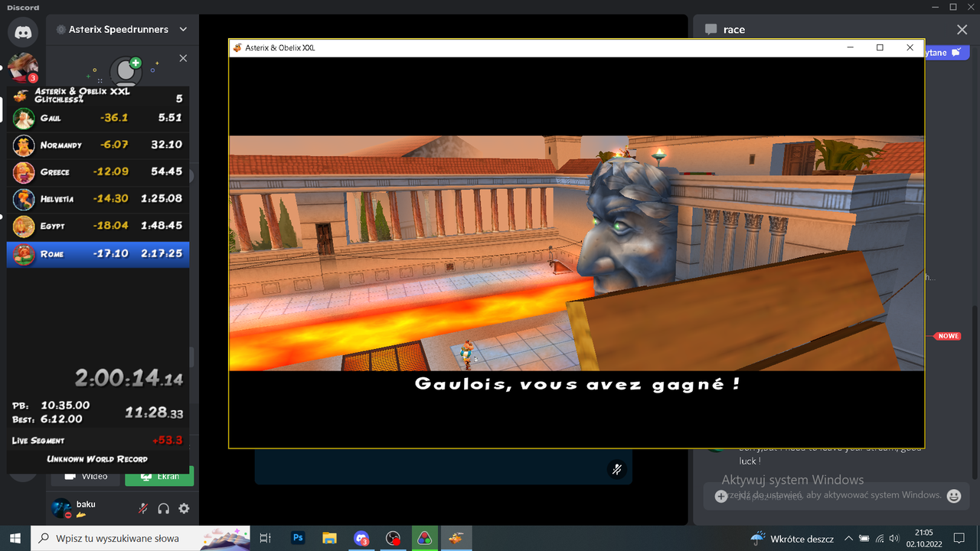Click the Egypt character icon in splits

(24, 227)
